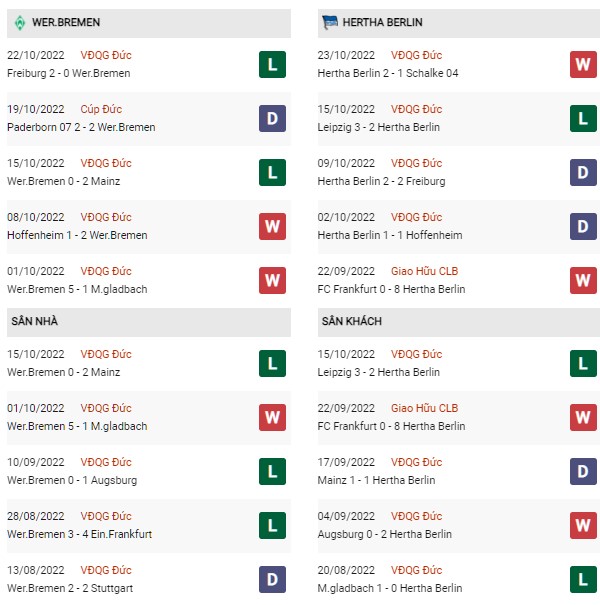Click the Mainz 1-1 Hertha Berlin result

click(x=376, y=480)
